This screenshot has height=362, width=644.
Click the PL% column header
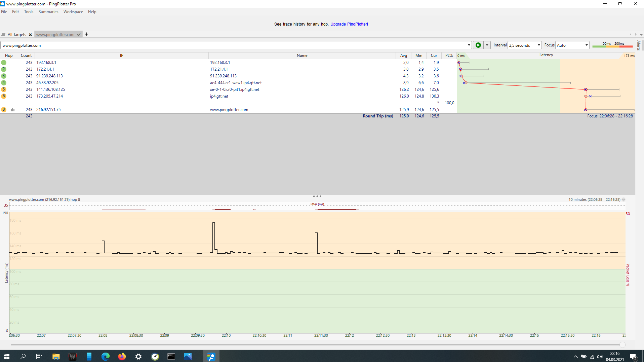tap(449, 56)
